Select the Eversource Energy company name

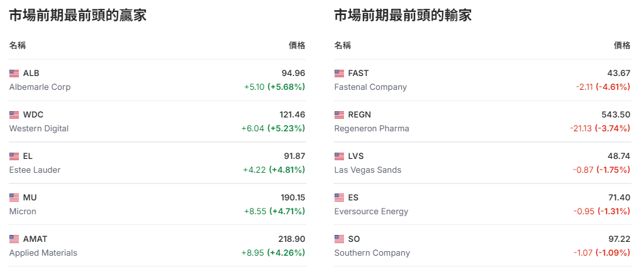[371, 212]
